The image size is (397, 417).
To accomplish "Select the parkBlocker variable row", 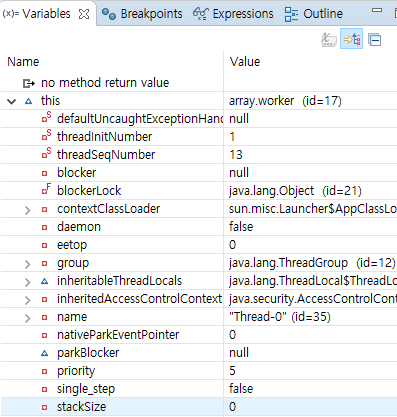I will tap(199, 353).
